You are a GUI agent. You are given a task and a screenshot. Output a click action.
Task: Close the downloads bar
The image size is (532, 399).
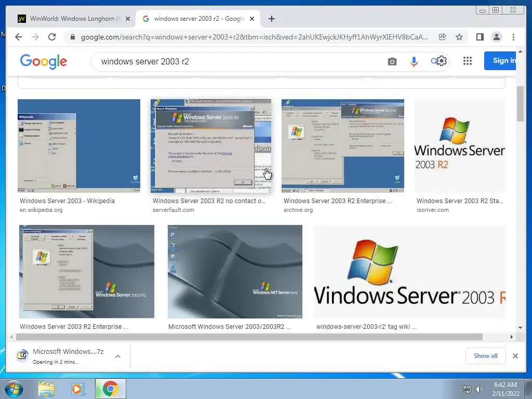(x=515, y=356)
